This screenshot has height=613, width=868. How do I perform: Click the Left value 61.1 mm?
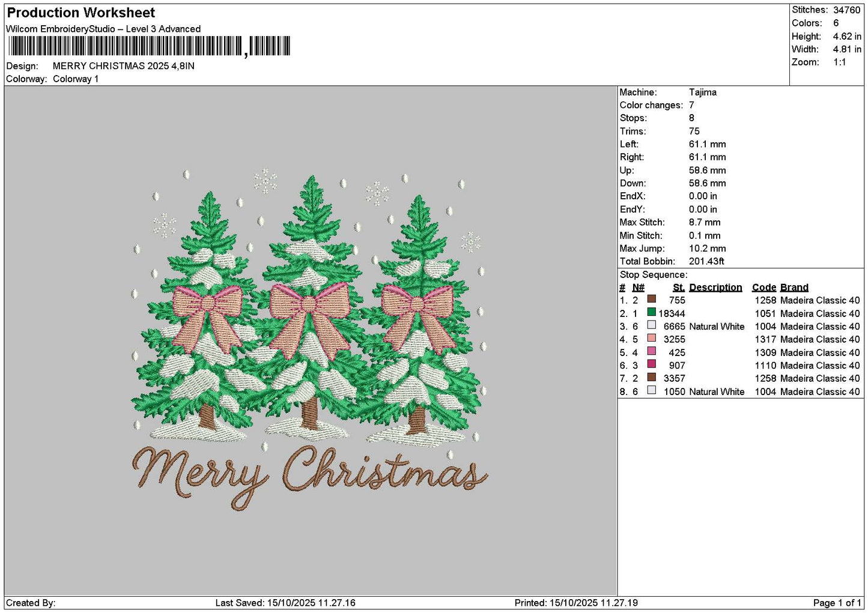[708, 144]
